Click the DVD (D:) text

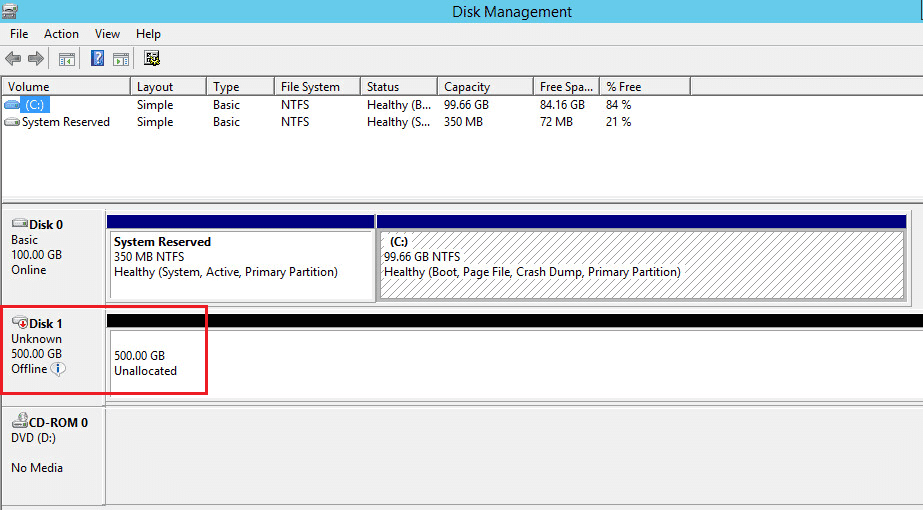click(34, 438)
